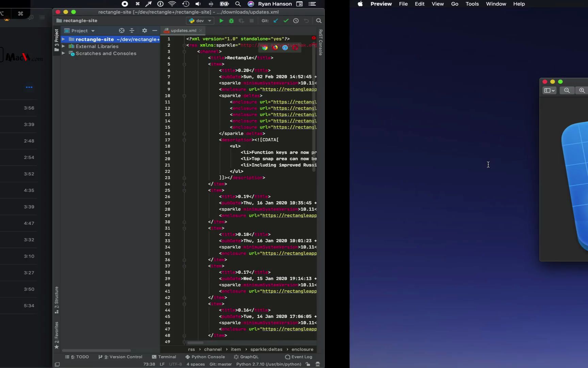Screen dimensions: 588x368
Task: Open the Preview File menu
Action: 403,4
